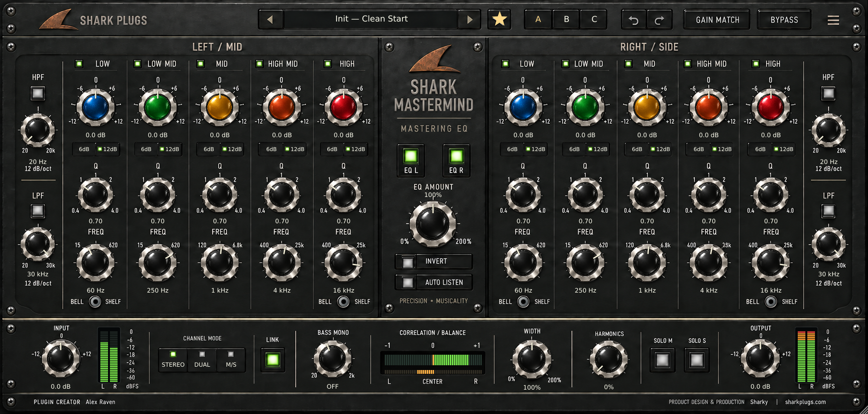Toggle the Right/Side LPF button
This screenshot has height=414, width=868.
(828, 211)
